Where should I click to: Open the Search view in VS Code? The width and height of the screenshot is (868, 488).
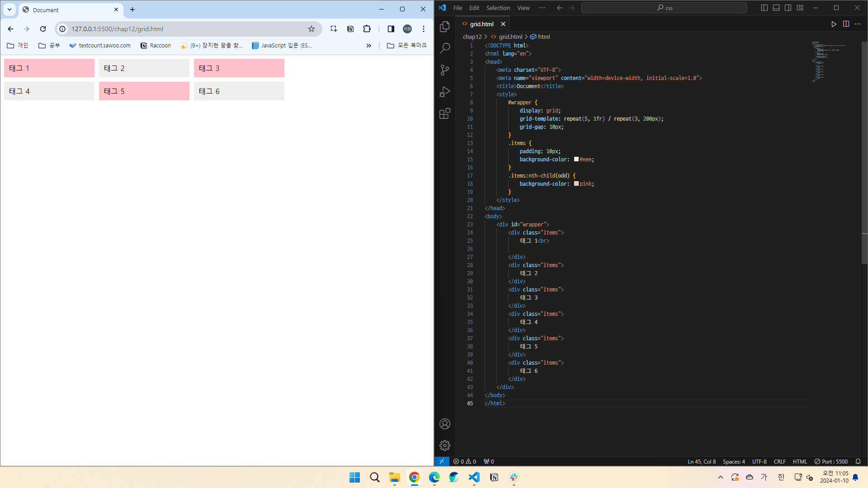(445, 48)
